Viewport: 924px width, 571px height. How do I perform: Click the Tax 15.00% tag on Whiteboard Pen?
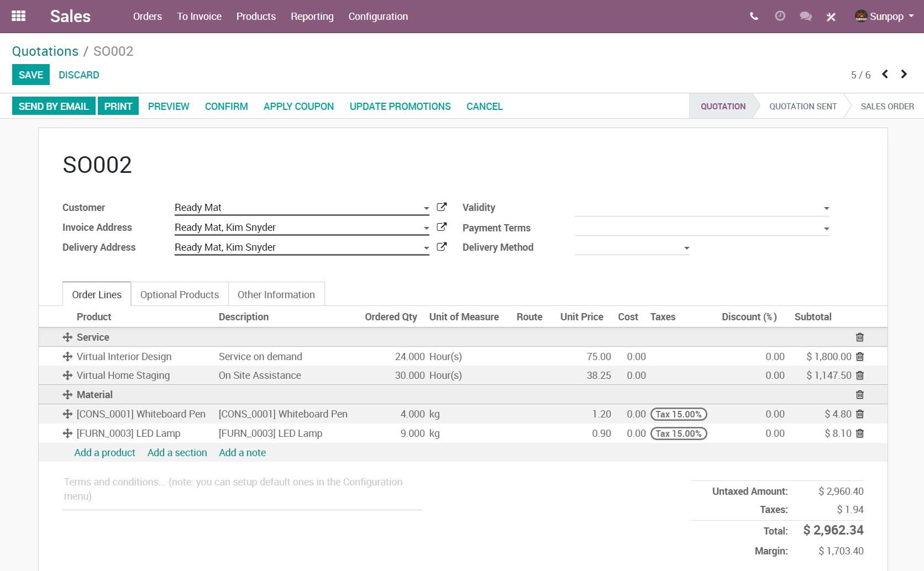[x=679, y=414]
